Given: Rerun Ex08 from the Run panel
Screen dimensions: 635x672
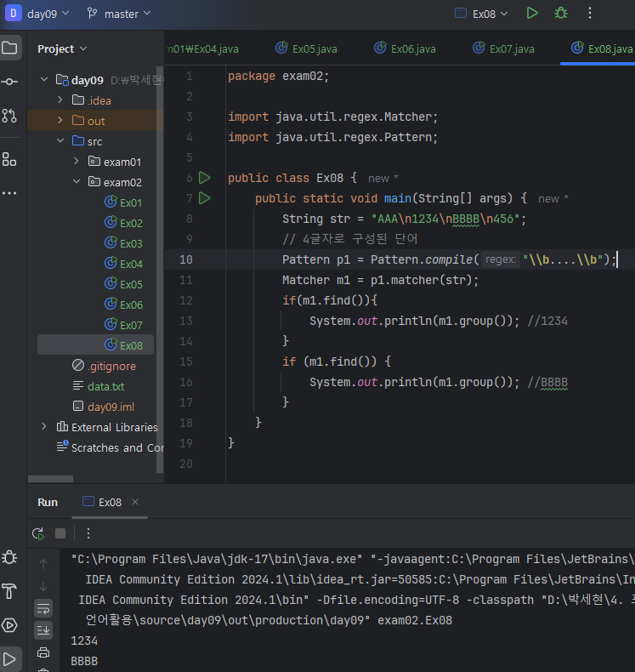Looking at the screenshot, I should [x=38, y=533].
